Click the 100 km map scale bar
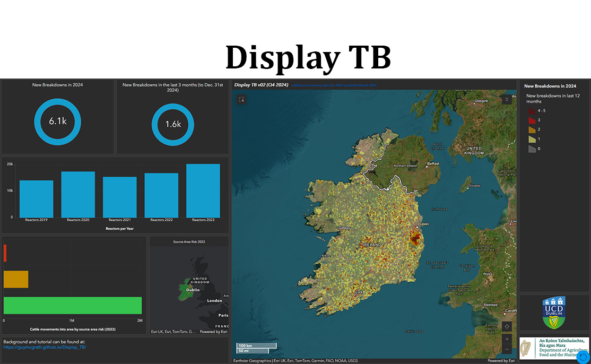 click(256, 345)
